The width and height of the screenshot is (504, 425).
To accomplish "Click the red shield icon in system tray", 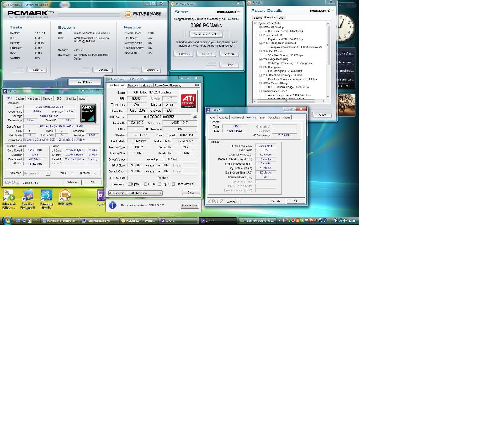I will pyautogui.click(x=284, y=220).
